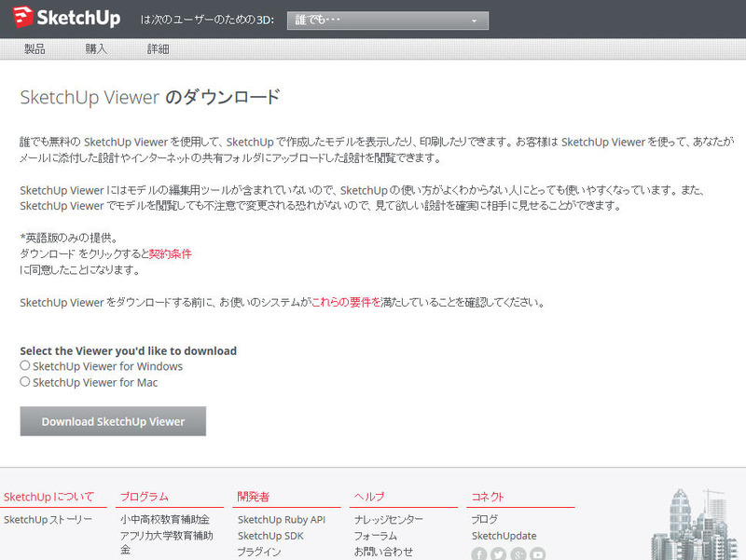
Task: Follow the これらの要件 requirements link
Action: coord(346,302)
